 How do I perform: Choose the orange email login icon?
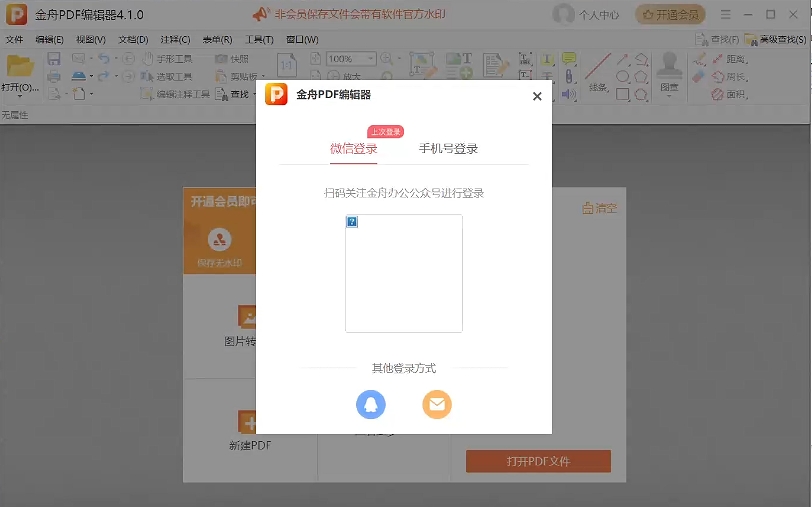pyautogui.click(x=437, y=404)
